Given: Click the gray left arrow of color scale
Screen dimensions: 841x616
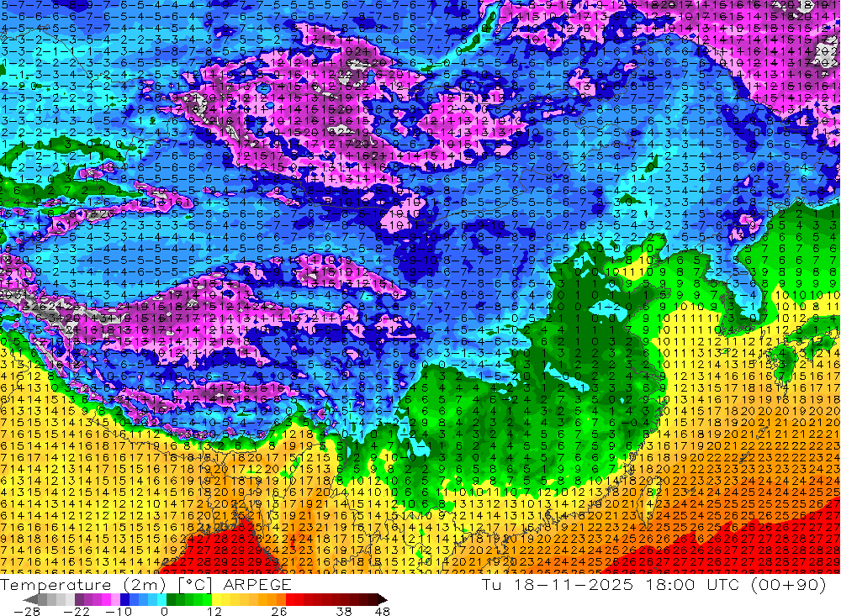Looking at the screenshot, I should click(x=30, y=599).
